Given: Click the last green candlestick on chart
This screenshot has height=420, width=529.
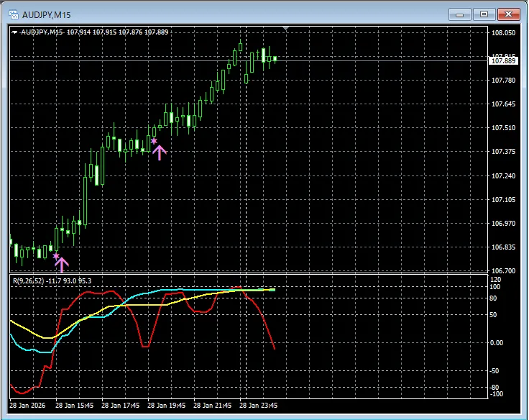Looking at the screenshot, I should point(275,59).
